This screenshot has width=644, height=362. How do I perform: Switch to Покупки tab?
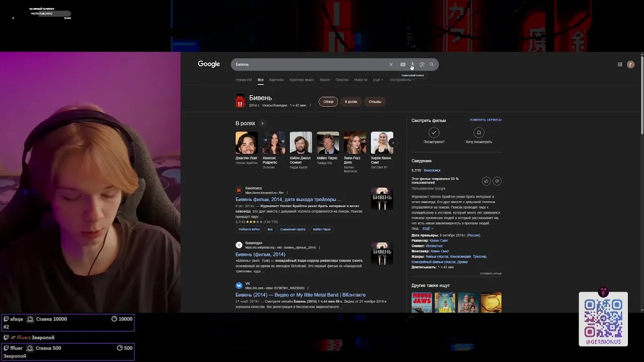point(342,80)
